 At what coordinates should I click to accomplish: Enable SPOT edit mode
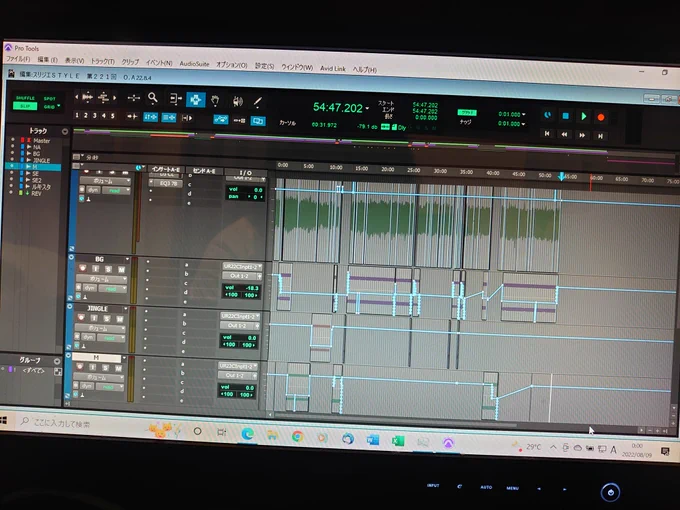click(x=50, y=99)
